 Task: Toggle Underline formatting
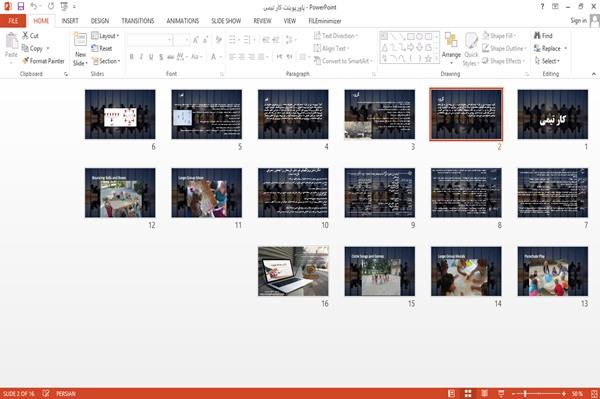pyautogui.click(x=151, y=57)
